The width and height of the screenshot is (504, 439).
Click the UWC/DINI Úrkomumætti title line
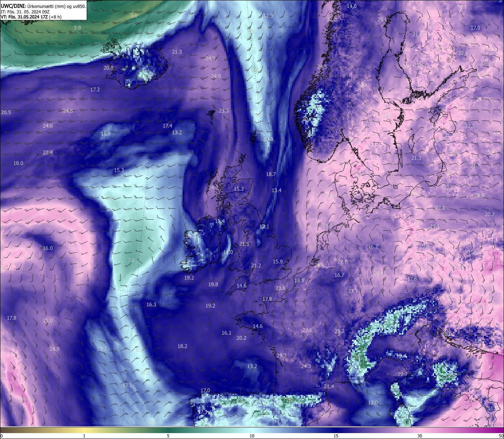coord(43,6)
